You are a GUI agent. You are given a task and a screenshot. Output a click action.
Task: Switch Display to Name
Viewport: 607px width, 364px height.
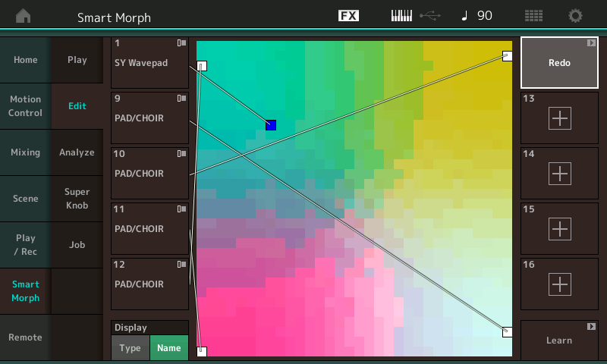pyautogui.click(x=168, y=347)
